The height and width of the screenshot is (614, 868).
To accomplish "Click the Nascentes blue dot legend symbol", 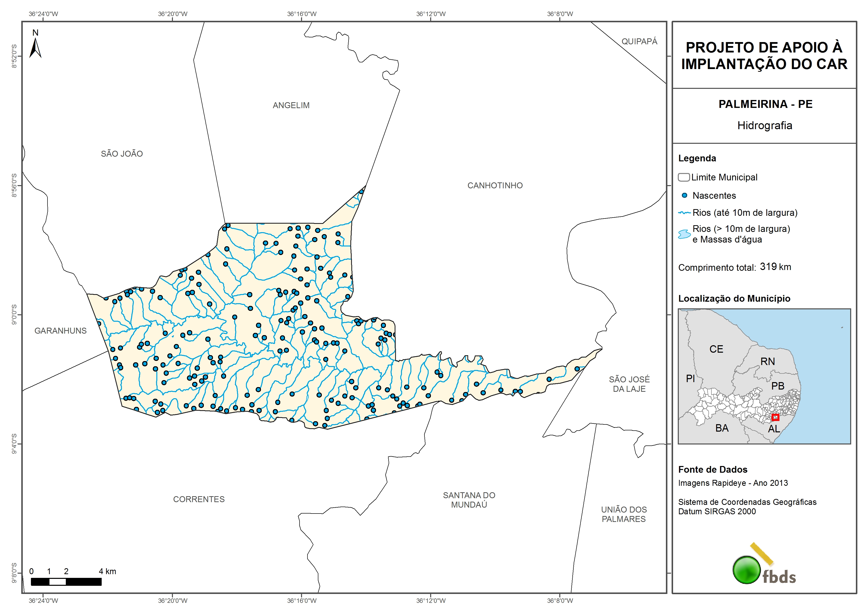I will click(684, 196).
